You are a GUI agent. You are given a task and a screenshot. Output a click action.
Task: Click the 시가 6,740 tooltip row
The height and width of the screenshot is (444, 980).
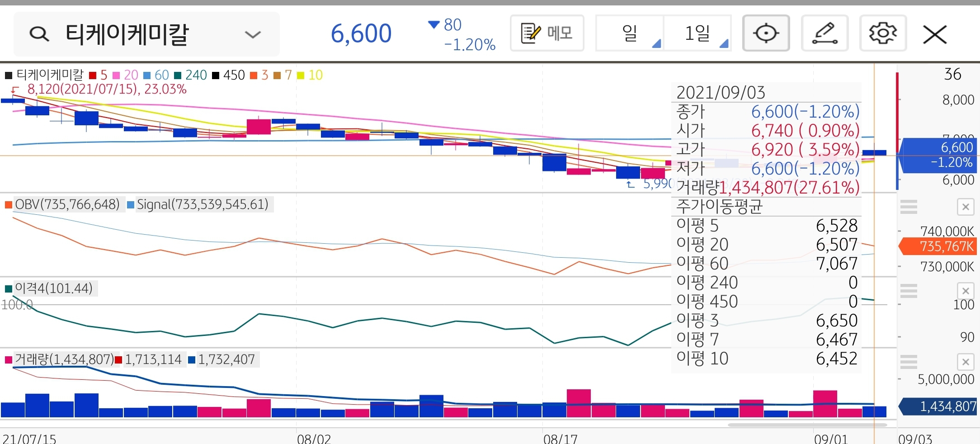tap(768, 130)
